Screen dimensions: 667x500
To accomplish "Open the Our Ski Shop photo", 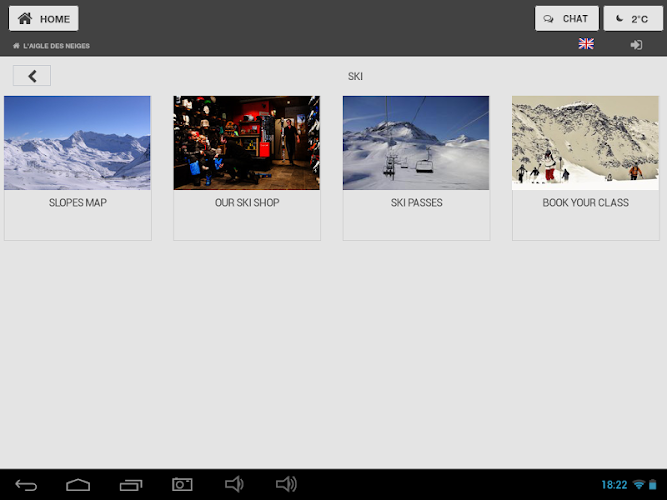I will tap(247, 143).
